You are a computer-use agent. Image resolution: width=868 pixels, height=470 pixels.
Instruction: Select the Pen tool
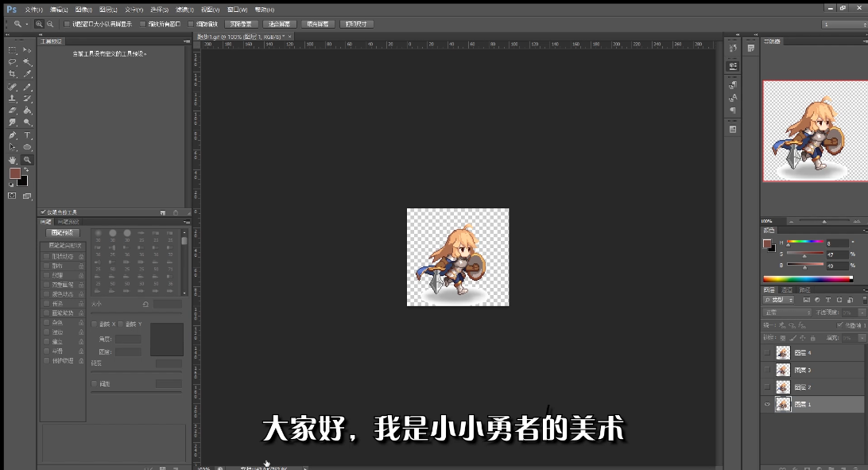pos(12,135)
